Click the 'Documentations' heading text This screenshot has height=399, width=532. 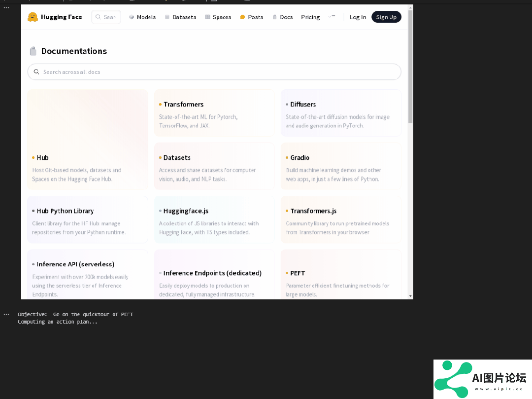[74, 51]
